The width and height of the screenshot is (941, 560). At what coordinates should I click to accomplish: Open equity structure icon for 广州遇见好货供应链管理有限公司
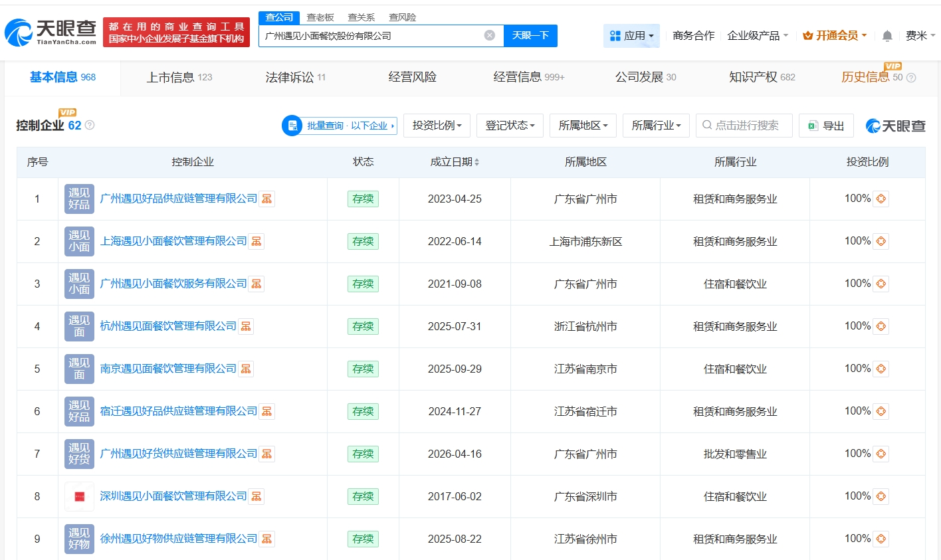[267, 454]
